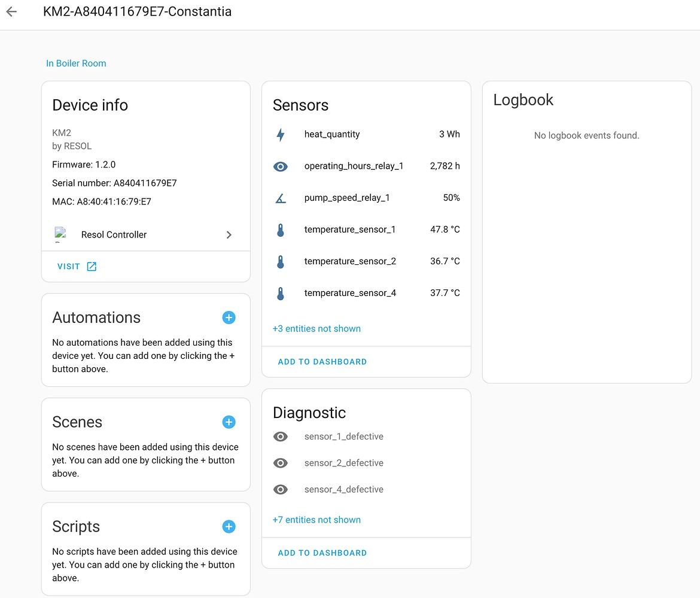Add a new scene with the plus button
The height and width of the screenshot is (598, 700).
point(229,422)
